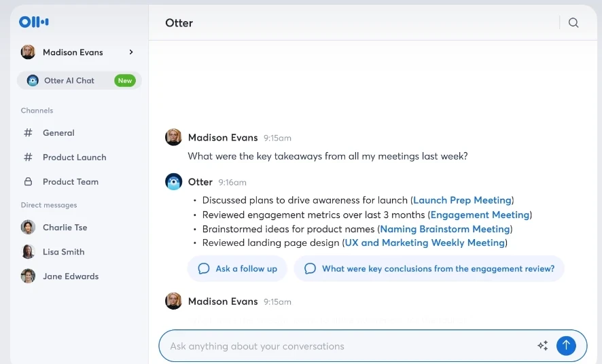
Task: Click the Otter logo in the sidebar
Action: coord(34,22)
